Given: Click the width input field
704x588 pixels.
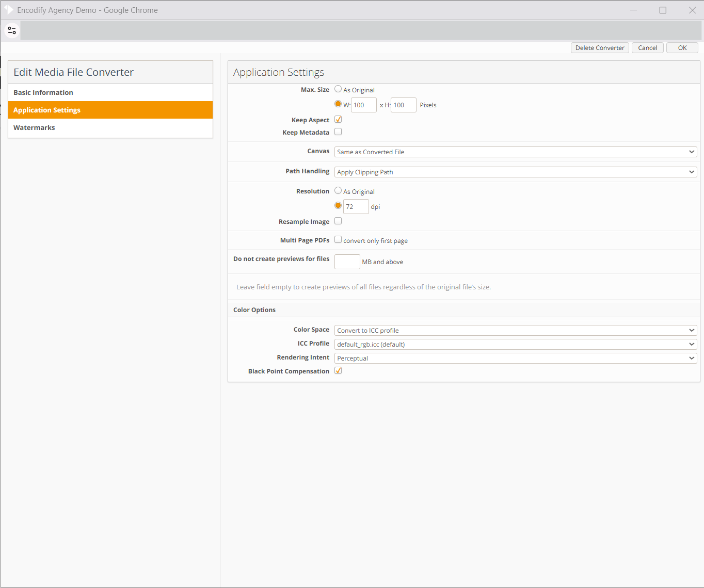Looking at the screenshot, I should (364, 105).
